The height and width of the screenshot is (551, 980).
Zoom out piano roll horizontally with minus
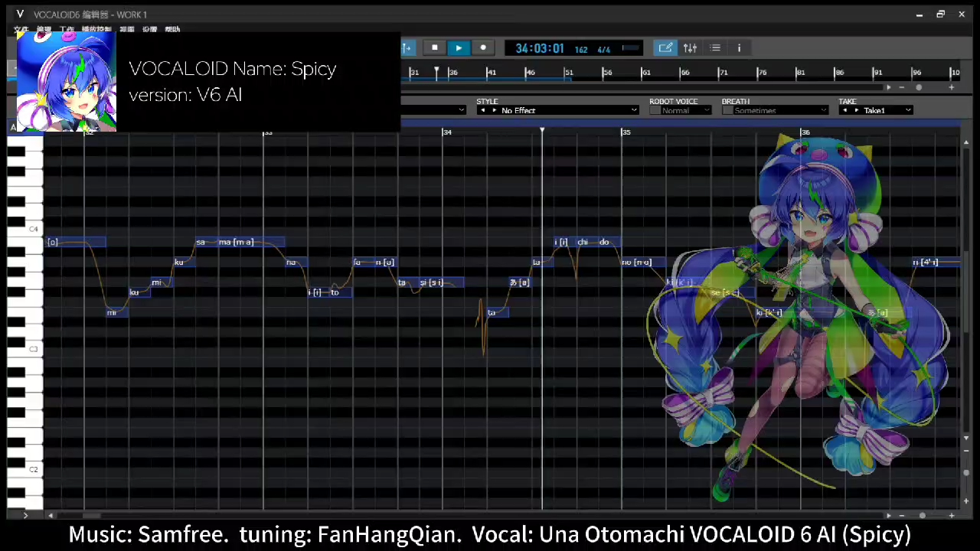pos(901,515)
